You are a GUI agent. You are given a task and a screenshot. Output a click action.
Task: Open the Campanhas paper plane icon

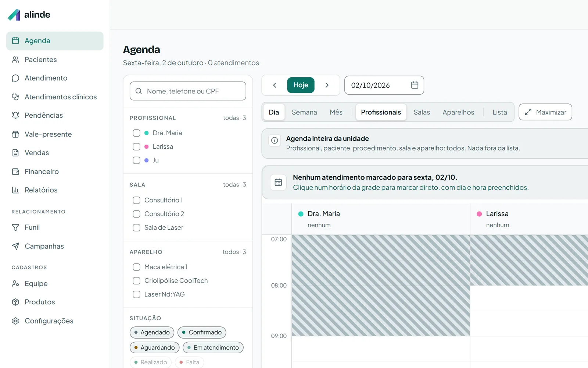(15, 246)
